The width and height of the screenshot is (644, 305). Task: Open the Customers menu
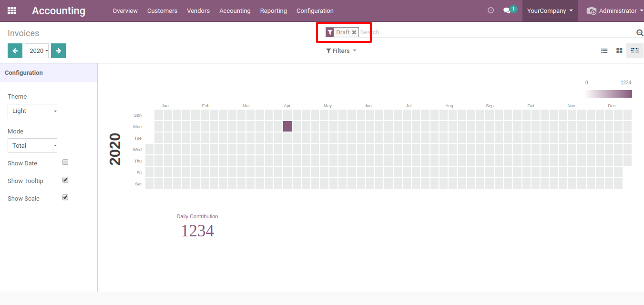162,10
